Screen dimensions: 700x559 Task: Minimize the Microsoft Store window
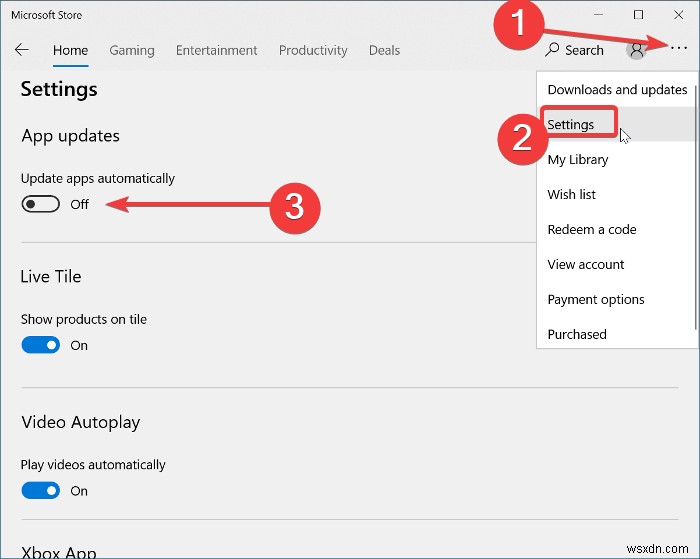(x=598, y=15)
